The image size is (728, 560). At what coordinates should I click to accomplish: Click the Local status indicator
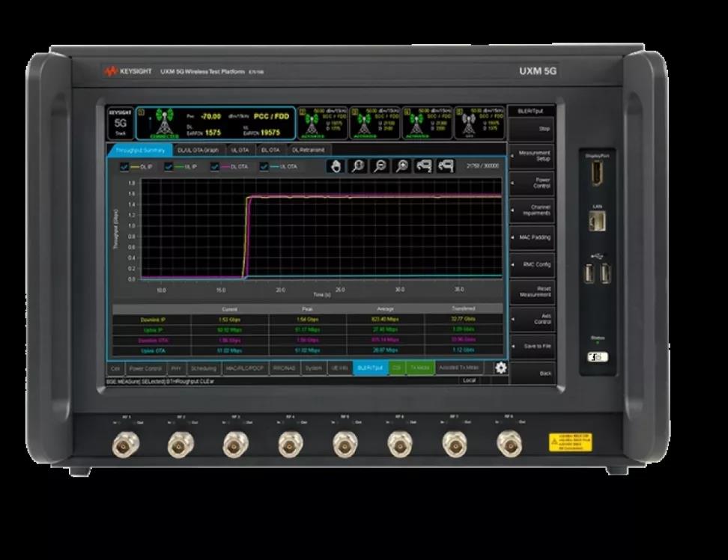(469, 380)
